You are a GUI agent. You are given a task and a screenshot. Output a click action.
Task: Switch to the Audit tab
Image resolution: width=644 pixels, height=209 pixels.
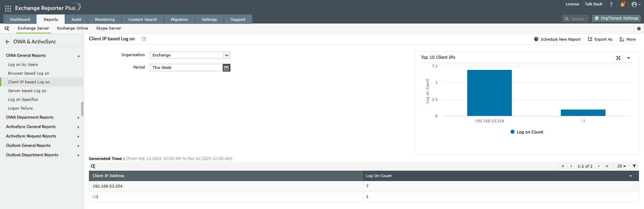tap(76, 19)
